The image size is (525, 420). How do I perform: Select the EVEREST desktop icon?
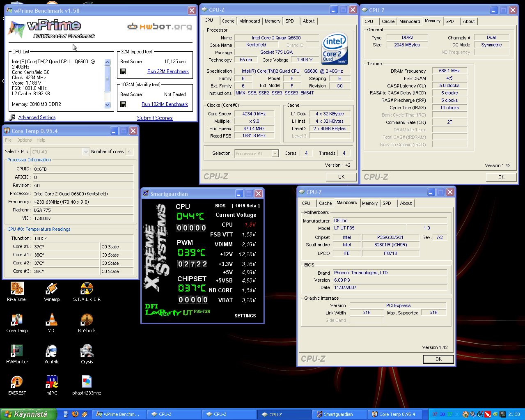point(17,382)
